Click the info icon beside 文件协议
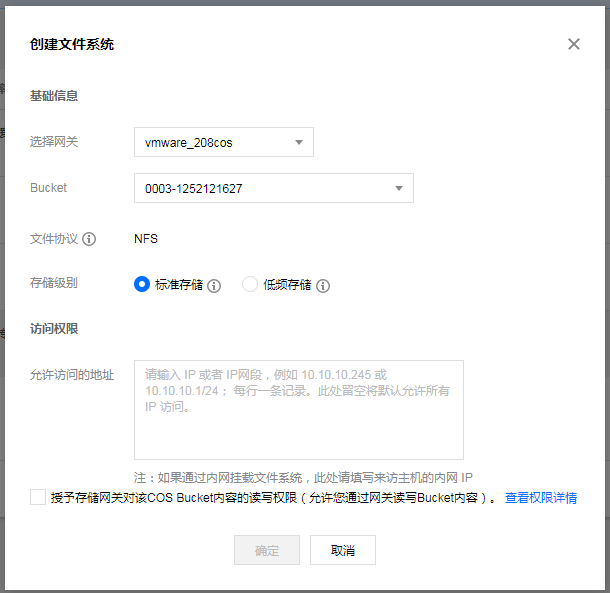610x593 pixels. [x=89, y=239]
